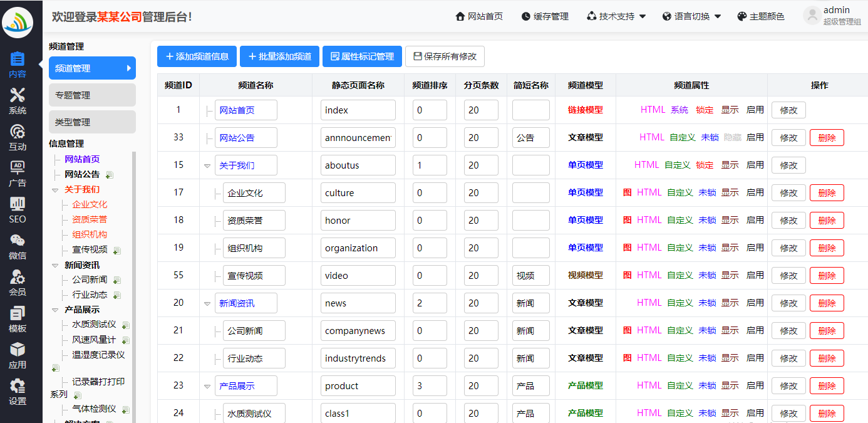This screenshot has height=423, width=868.
Task: Open the 微信 WeChat sidebar icon
Action: click(18, 246)
